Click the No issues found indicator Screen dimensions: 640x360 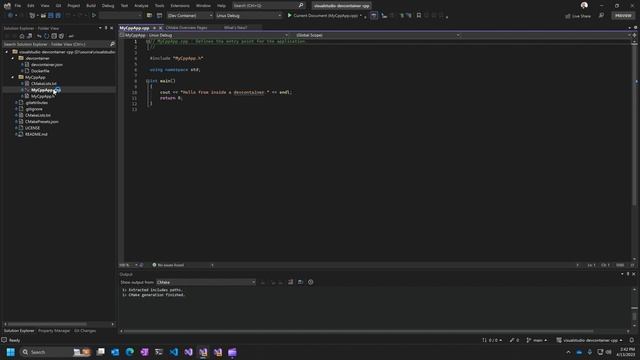(168, 265)
